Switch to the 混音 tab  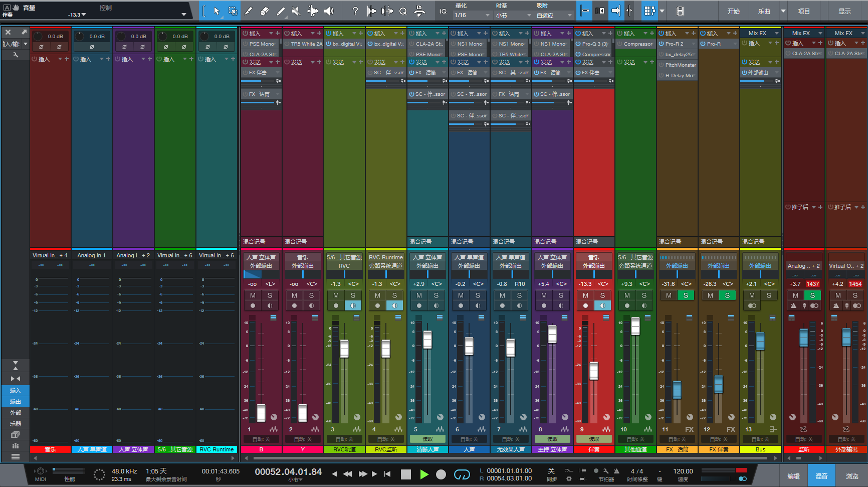tap(821, 476)
